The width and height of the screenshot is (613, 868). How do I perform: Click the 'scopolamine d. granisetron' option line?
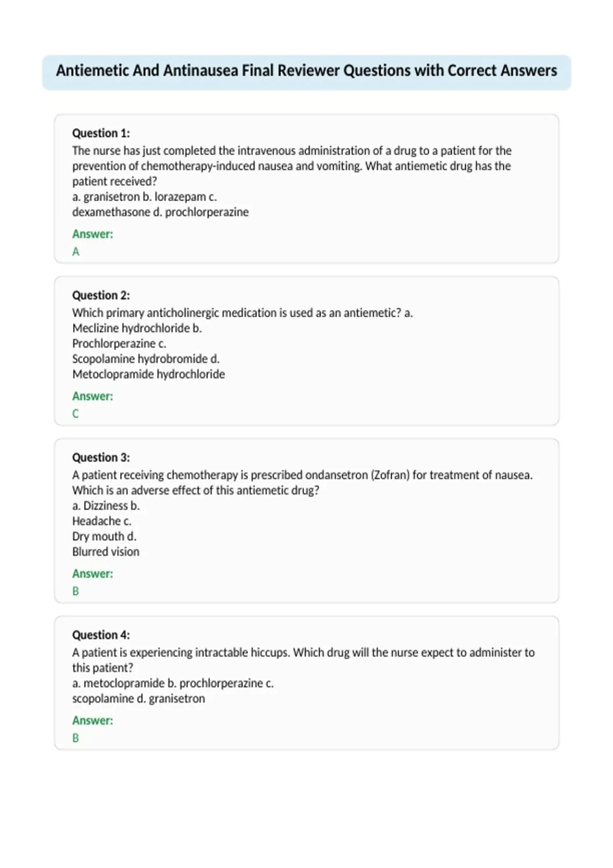[x=138, y=699]
